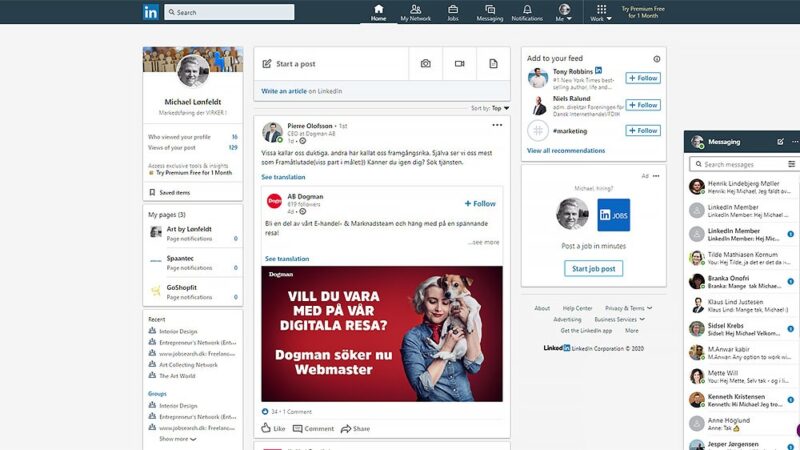
Task: Open View all recommendations
Action: [566, 151]
